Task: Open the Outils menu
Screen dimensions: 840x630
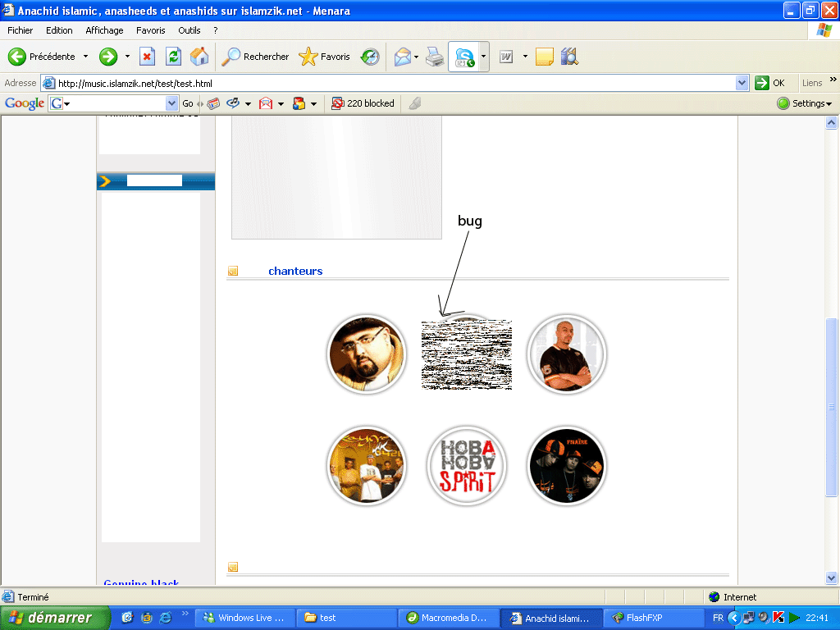Action: click(189, 30)
